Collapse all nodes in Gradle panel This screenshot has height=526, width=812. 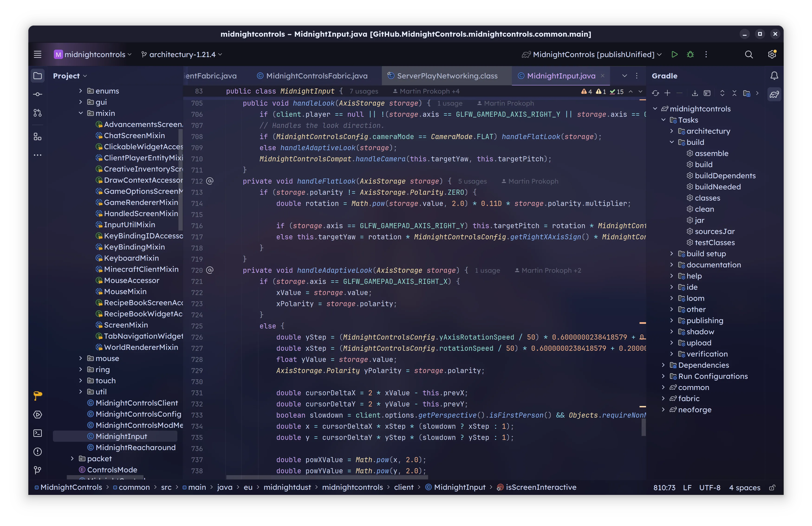tap(734, 94)
